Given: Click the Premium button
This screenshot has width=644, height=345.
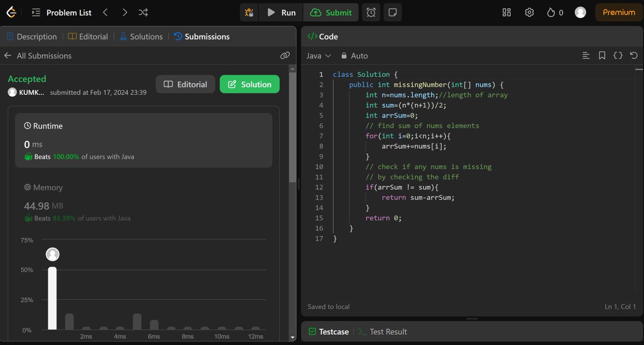Looking at the screenshot, I should (x=619, y=12).
